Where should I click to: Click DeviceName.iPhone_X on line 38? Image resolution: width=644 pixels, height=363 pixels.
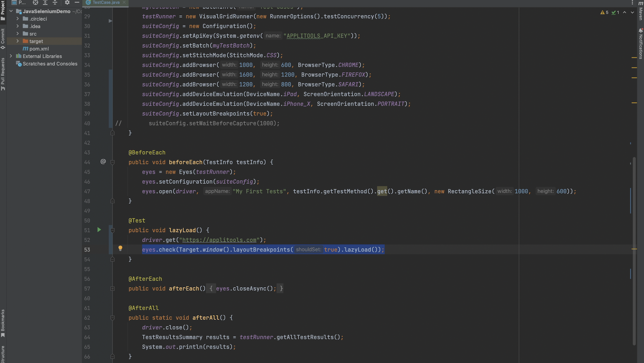point(278,104)
